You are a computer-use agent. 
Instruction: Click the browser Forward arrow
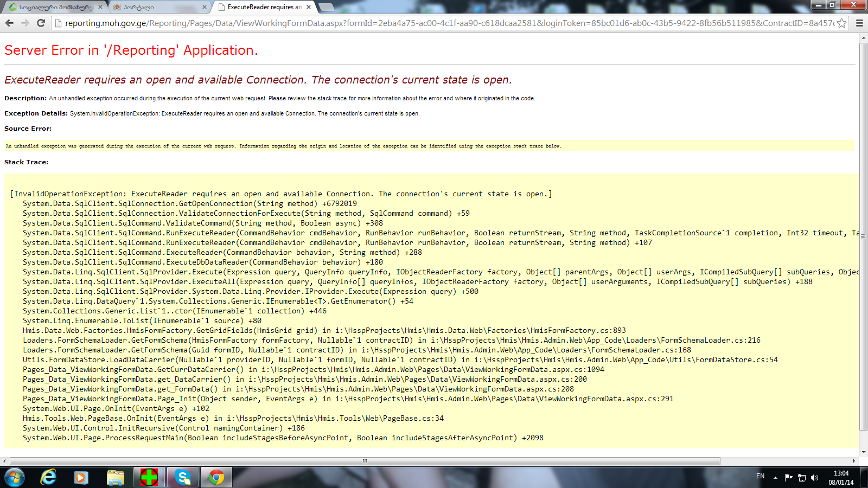coord(25,23)
